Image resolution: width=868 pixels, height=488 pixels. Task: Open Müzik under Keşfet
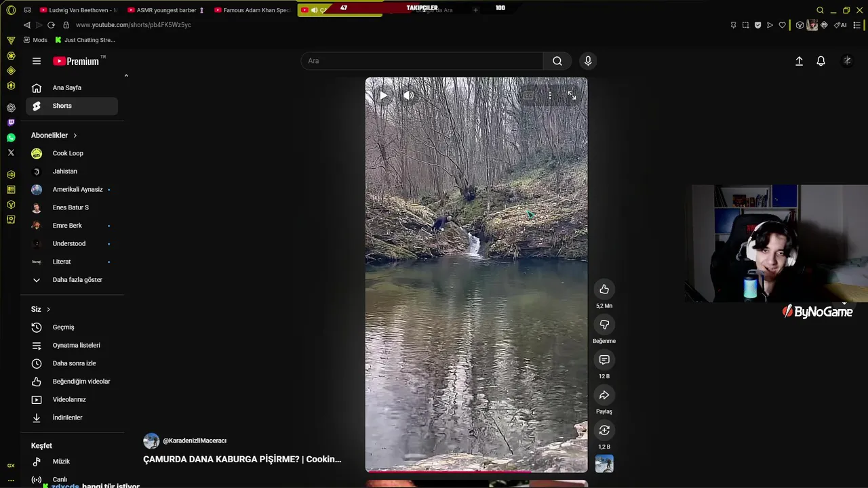tap(72, 462)
